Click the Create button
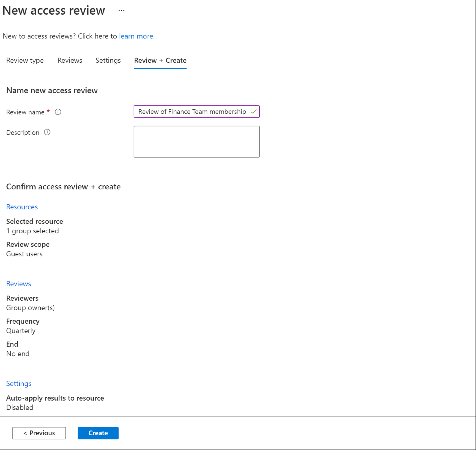Image resolution: width=476 pixels, height=450 pixels. click(98, 433)
